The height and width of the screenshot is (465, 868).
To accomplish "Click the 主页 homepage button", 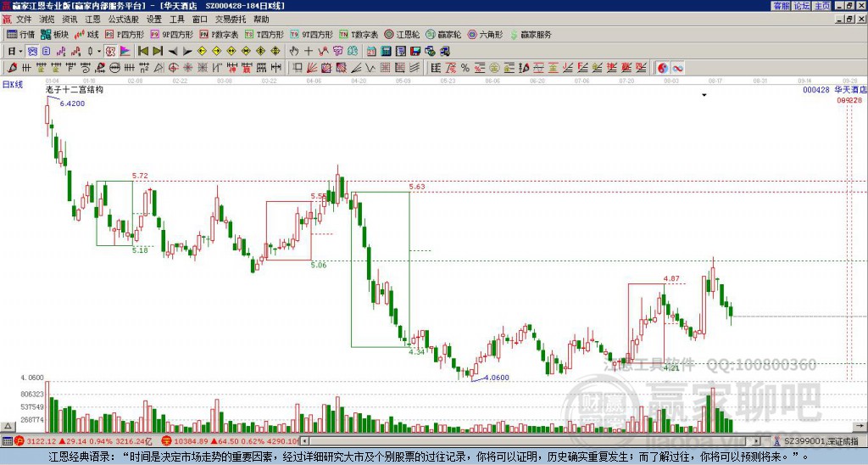I will pos(821,6).
